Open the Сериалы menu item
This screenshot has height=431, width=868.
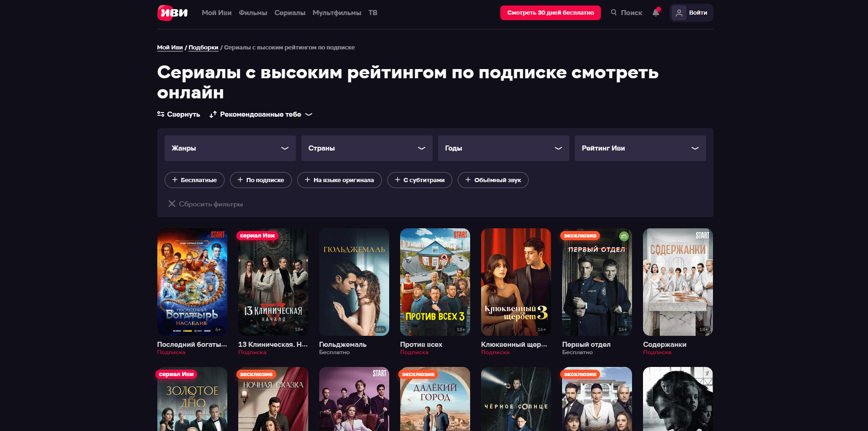(x=290, y=13)
